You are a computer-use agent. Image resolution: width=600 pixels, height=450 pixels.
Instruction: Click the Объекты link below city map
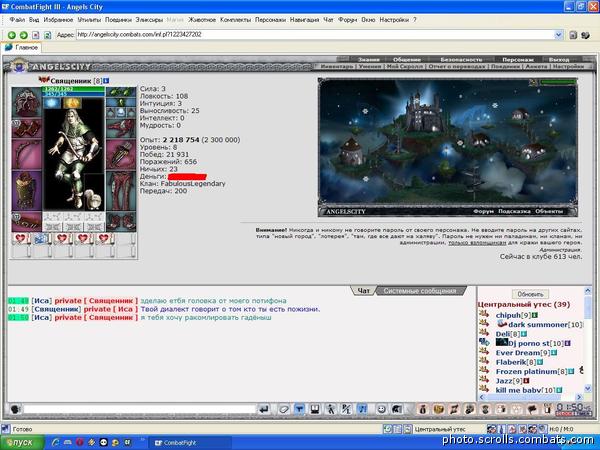click(549, 211)
